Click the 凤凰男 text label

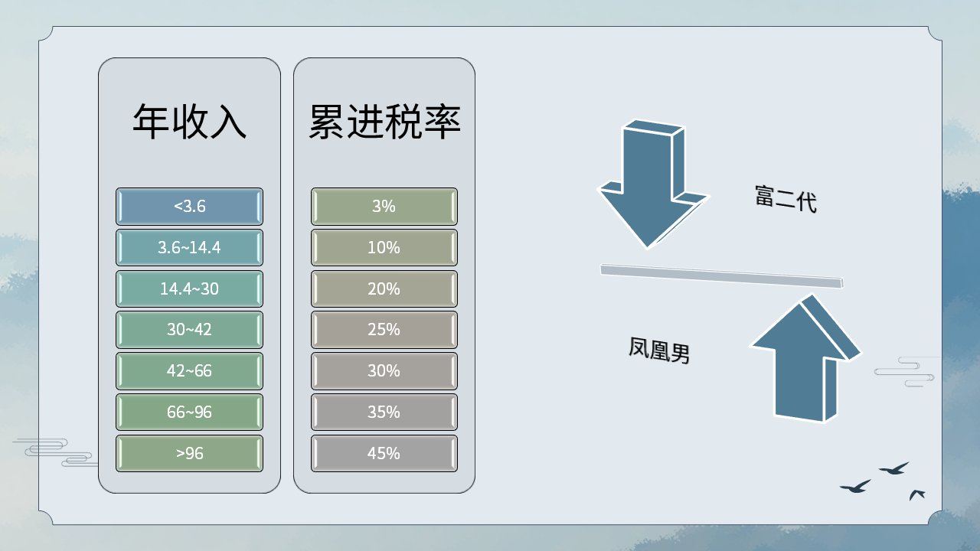[659, 350]
